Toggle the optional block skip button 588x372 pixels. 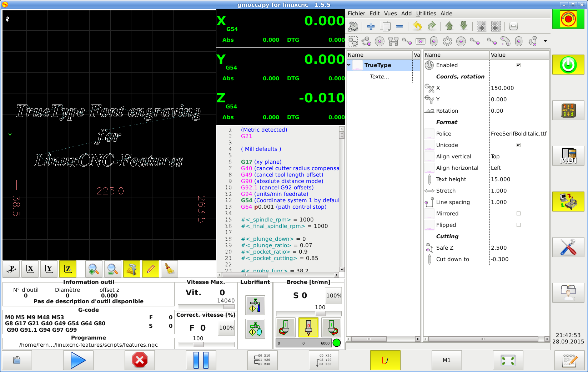(385, 360)
